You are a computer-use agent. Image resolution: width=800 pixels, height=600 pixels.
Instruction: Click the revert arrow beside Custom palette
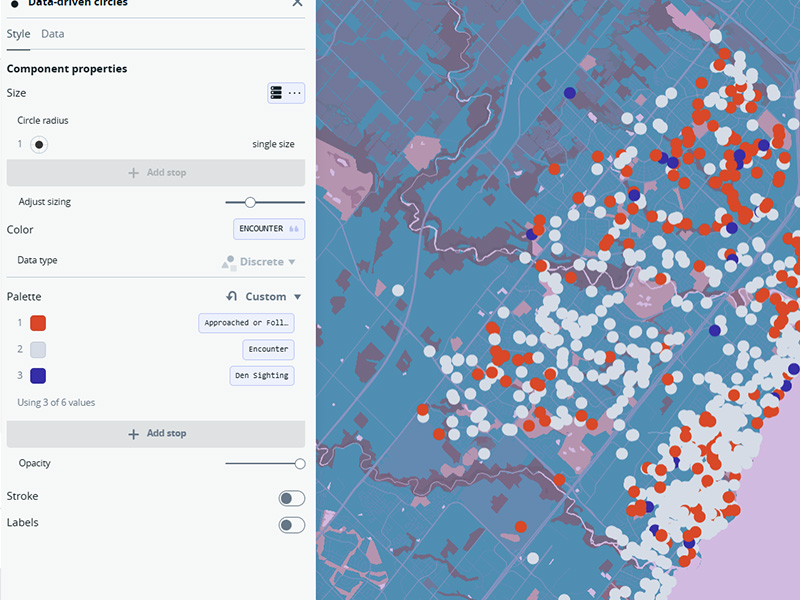pyautogui.click(x=233, y=296)
